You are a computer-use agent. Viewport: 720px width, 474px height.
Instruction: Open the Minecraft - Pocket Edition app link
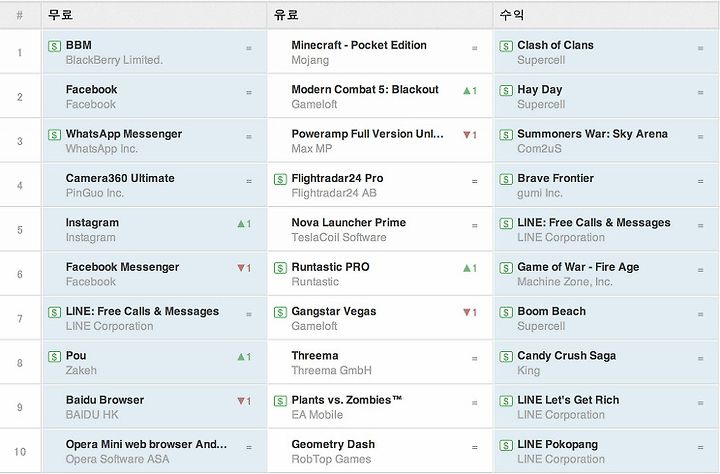(359, 45)
